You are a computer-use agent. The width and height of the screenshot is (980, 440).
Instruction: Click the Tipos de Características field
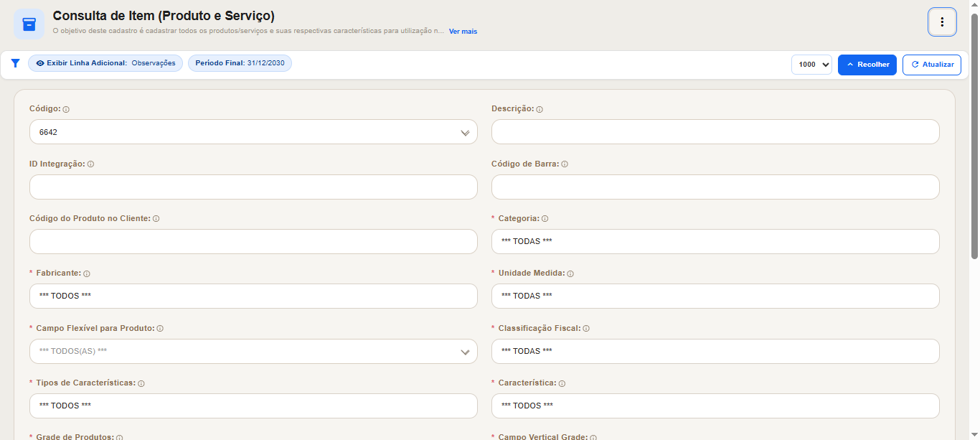(x=253, y=406)
